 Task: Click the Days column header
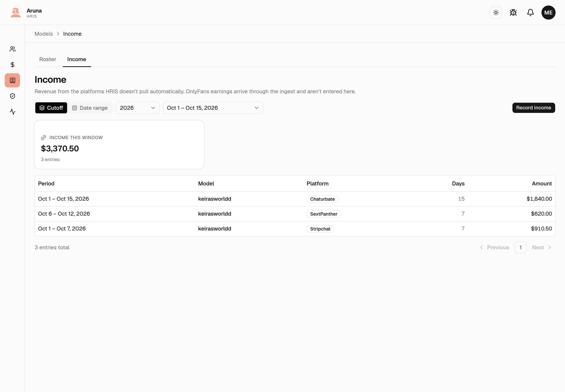point(458,183)
